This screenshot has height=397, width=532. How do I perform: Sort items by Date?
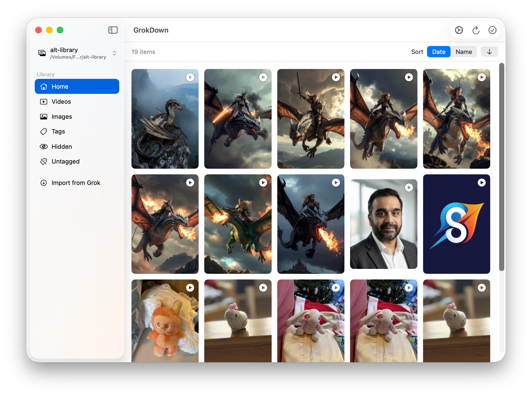[439, 51]
